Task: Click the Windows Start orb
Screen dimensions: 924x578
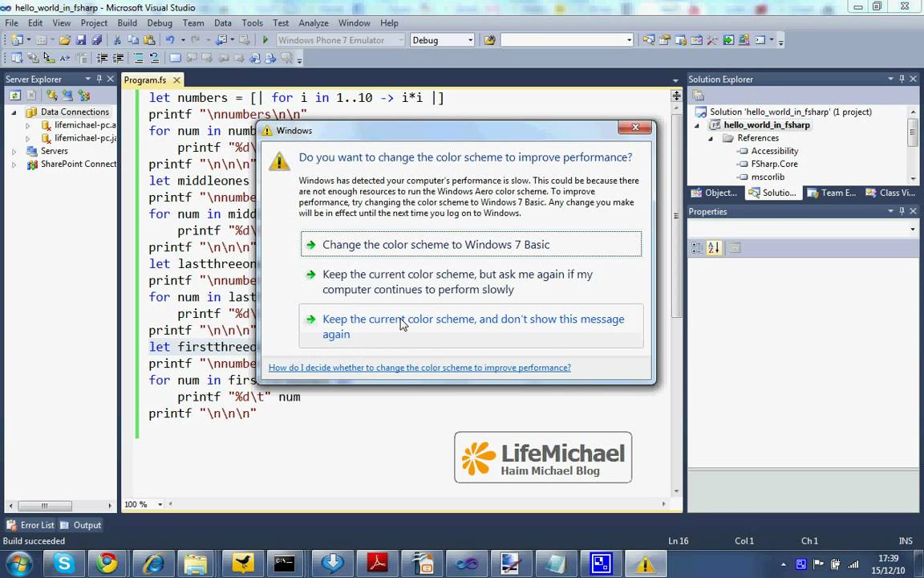Action: 19,564
